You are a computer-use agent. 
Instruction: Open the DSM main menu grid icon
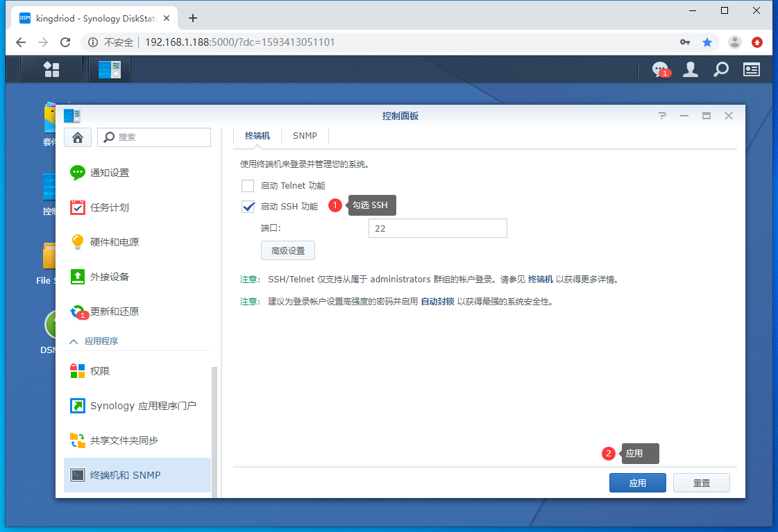(51, 69)
